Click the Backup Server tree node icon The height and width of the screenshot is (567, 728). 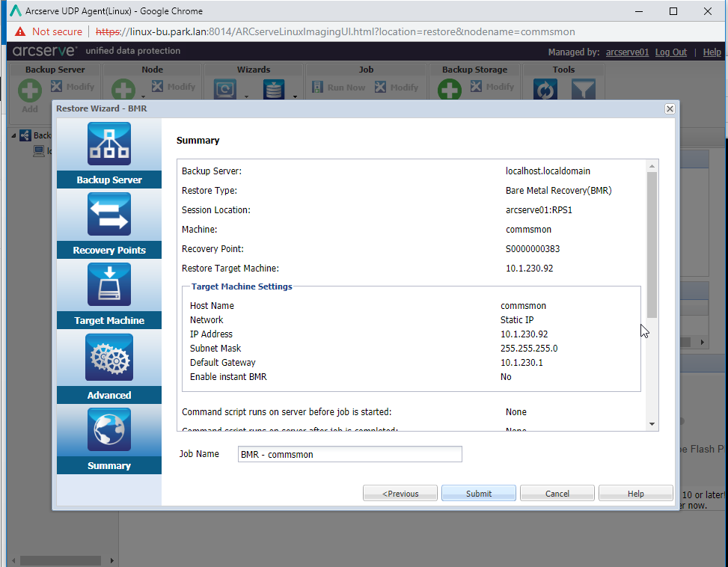tap(25, 135)
